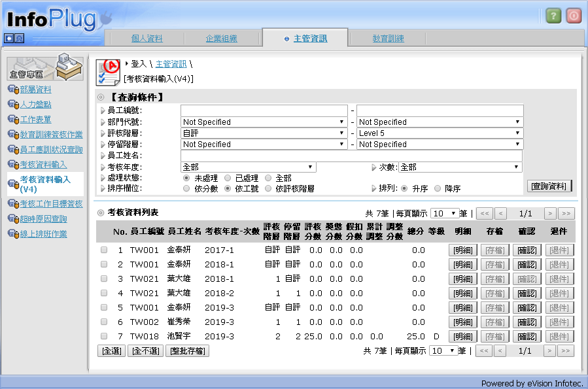Open first 停留階層 dropdown
Viewport: 588px width, 389px height.
pos(264,144)
